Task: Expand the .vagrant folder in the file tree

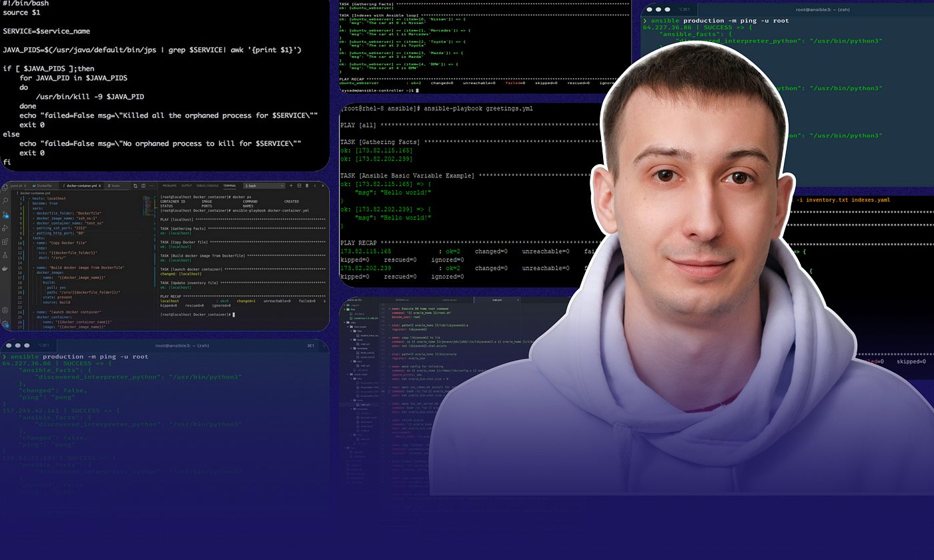Action: tap(352, 305)
